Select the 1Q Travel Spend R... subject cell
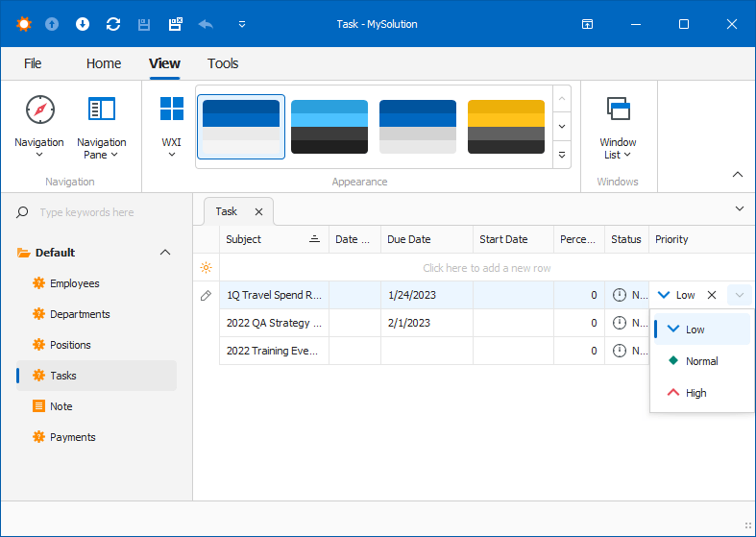Viewport: 756px width, 537px height. point(274,295)
